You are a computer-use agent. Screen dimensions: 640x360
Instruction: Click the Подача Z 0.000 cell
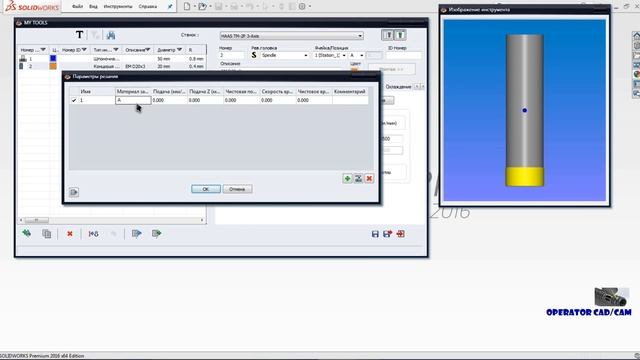click(205, 100)
